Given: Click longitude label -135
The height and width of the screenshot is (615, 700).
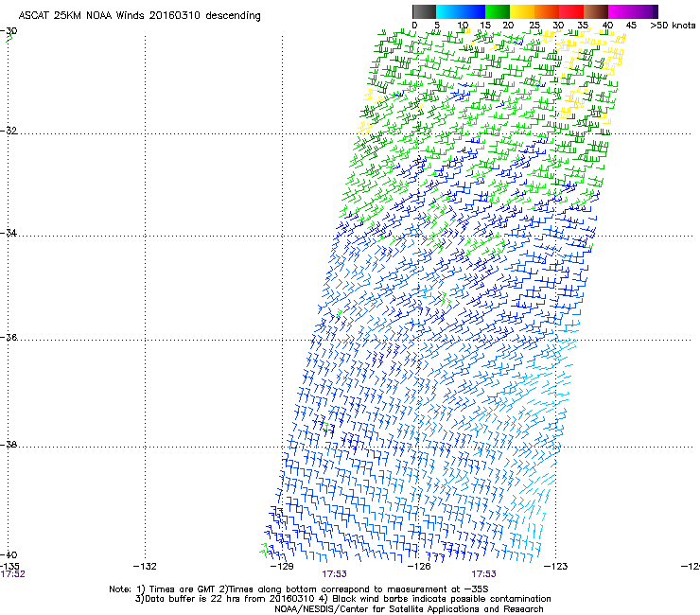Looking at the screenshot, I should (9, 567).
